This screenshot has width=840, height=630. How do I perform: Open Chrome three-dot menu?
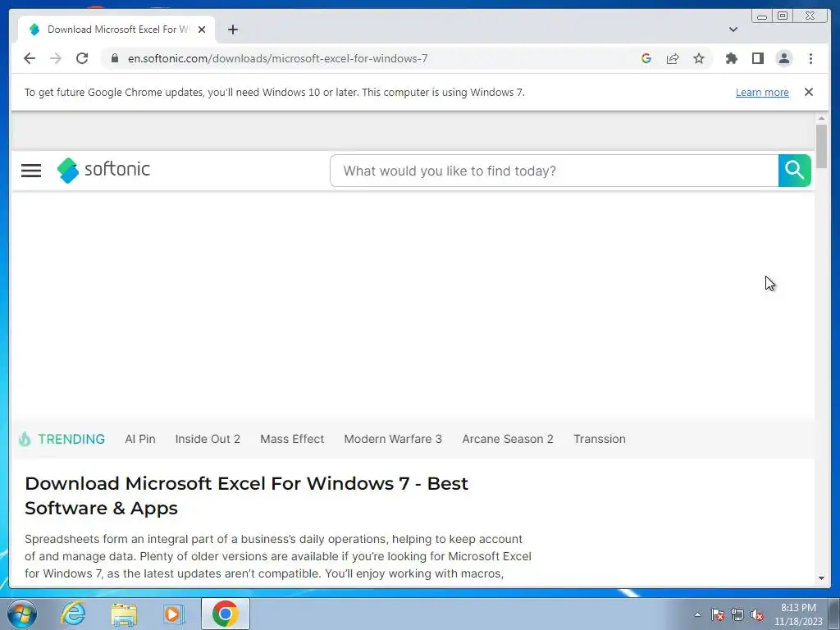click(x=810, y=58)
